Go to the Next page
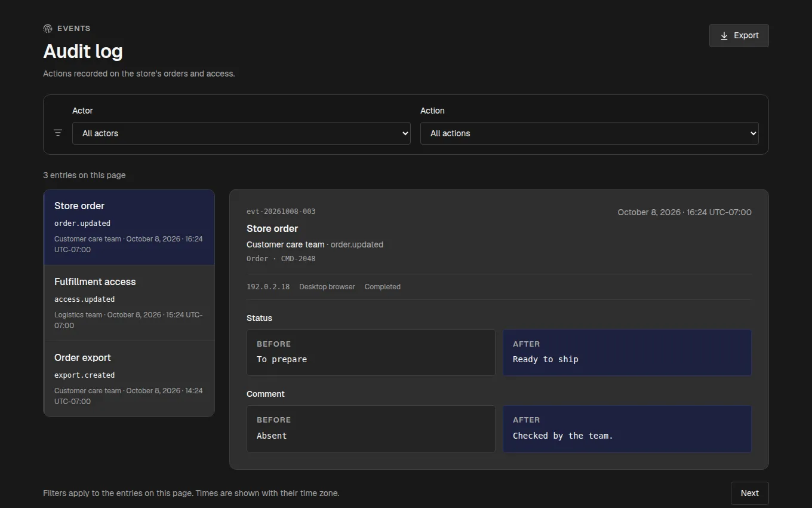Image resolution: width=812 pixels, height=508 pixels. point(749,493)
